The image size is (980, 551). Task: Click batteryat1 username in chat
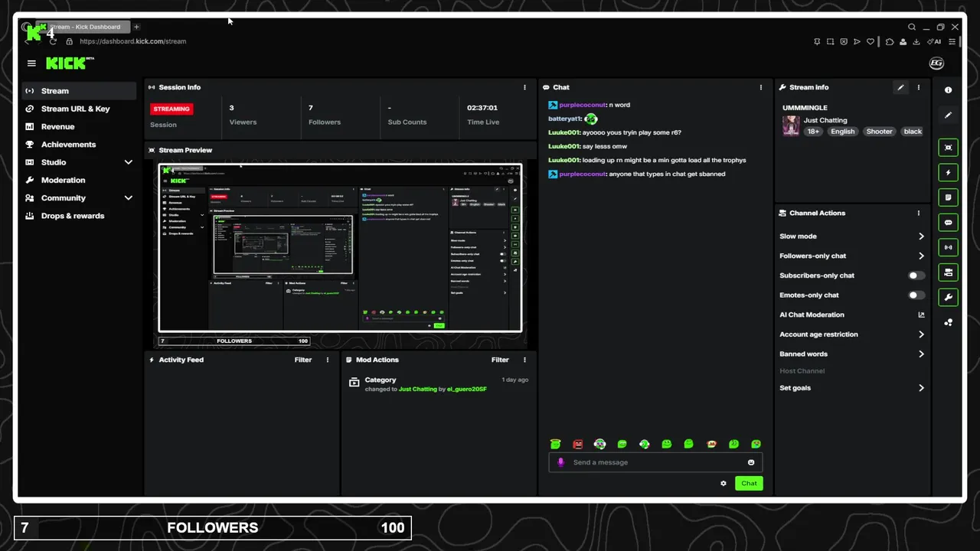coord(565,119)
